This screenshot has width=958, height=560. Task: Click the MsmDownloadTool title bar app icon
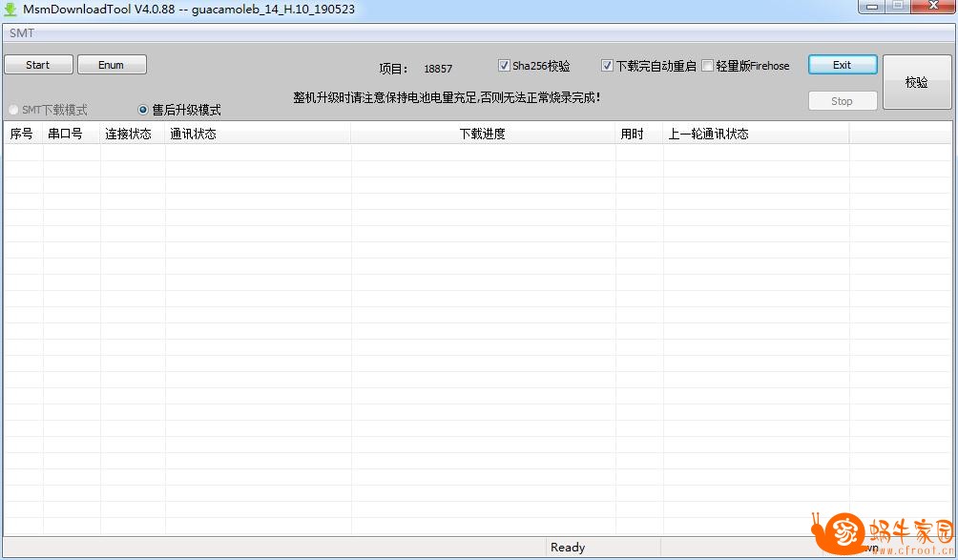10,10
